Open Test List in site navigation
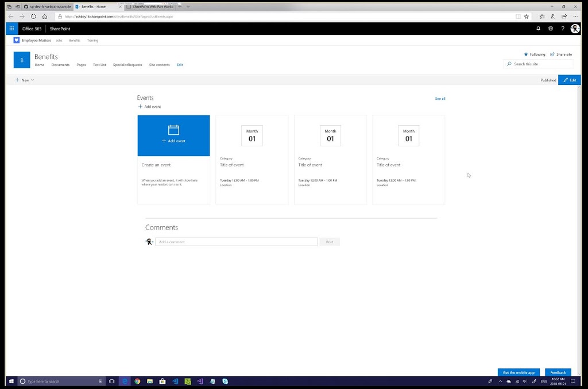Screen dimensions: 588x389 pyautogui.click(x=99, y=65)
